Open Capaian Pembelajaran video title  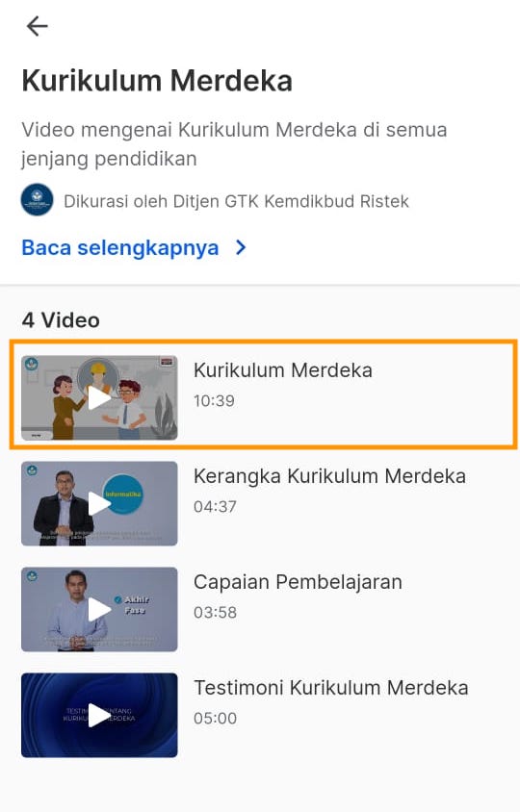pos(298,582)
